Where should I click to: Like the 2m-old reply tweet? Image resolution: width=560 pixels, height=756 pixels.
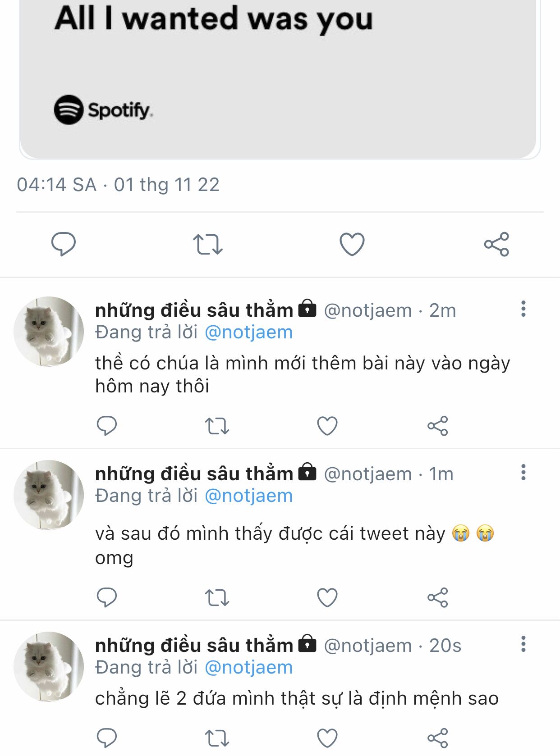[327, 426]
